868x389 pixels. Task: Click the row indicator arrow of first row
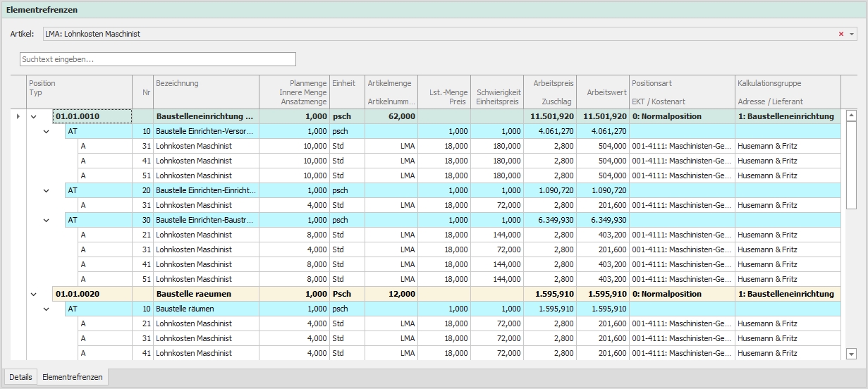click(x=18, y=116)
